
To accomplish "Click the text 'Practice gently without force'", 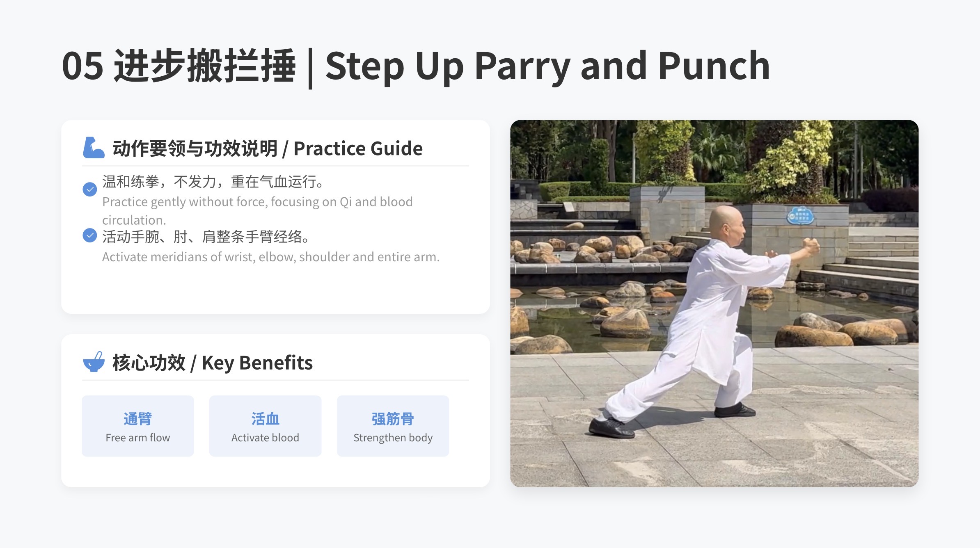I will click(x=184, y=202).
